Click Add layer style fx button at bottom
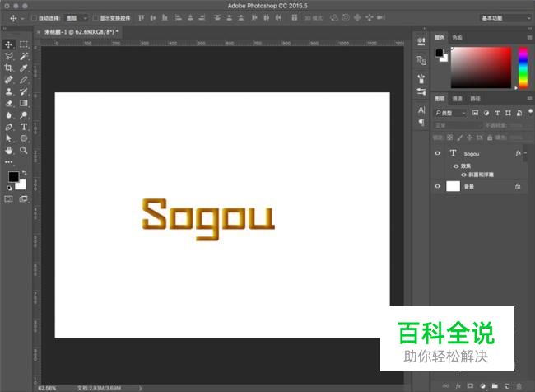 (458, 386)
